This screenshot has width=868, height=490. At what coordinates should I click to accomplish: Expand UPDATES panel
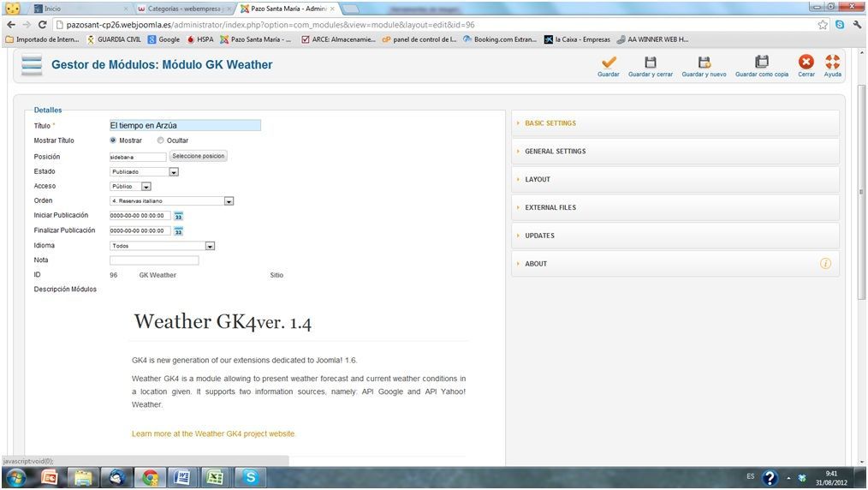pos(675,236)
